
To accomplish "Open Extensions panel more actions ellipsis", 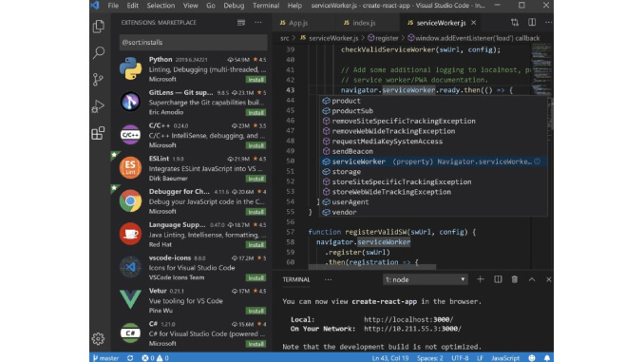I will (258, 23).
